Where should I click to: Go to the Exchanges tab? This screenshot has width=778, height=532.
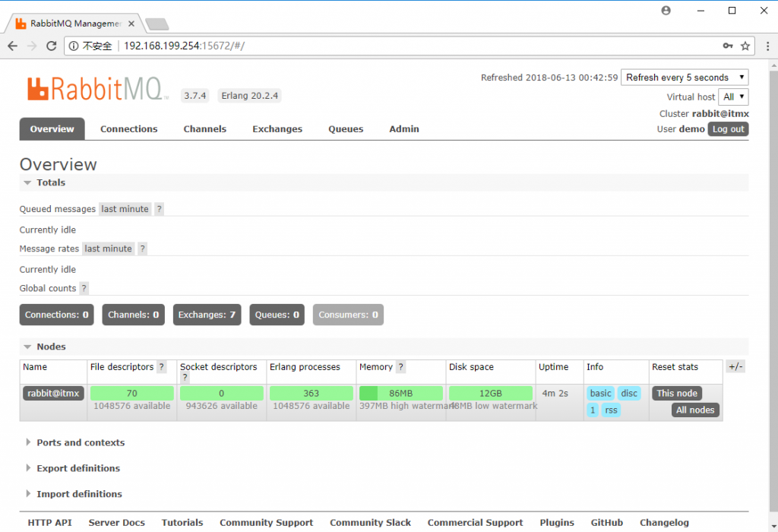(x=277, y=129)
